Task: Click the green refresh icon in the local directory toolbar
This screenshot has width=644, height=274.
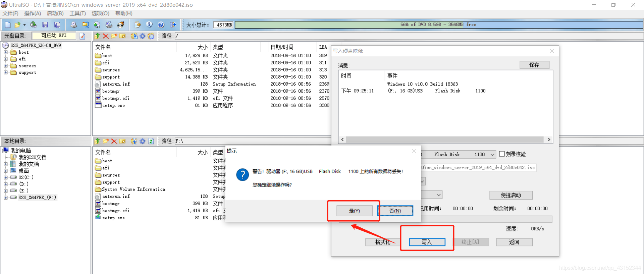Action: pyautogui.click(x=151, y=141)
